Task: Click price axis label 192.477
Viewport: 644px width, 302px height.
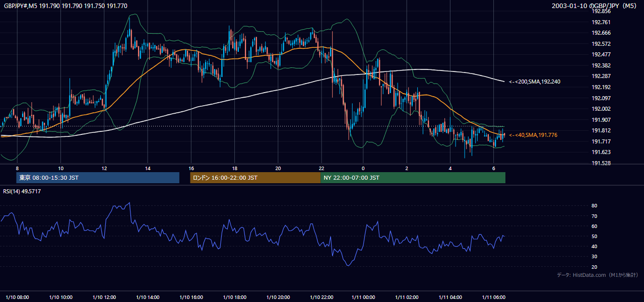Action: pyautogui.click(x=601, y=54)
